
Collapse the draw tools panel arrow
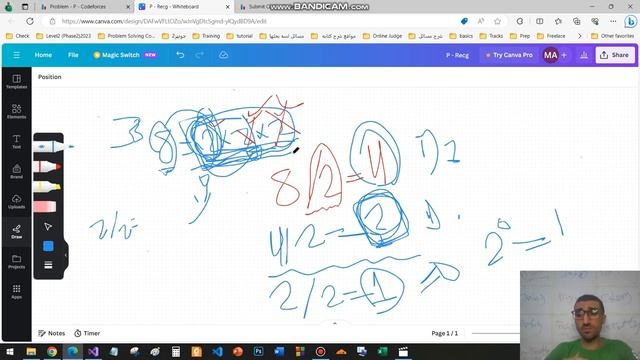tap(66, 255)
